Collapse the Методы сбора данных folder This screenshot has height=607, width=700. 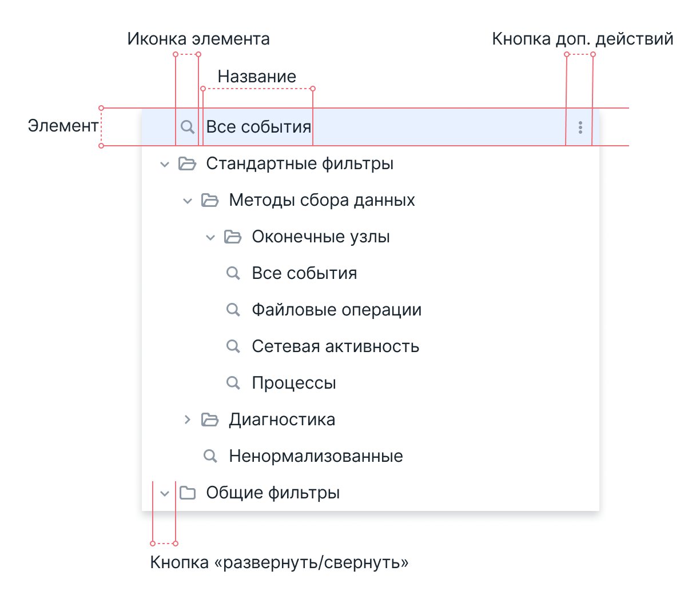[188, 200]
